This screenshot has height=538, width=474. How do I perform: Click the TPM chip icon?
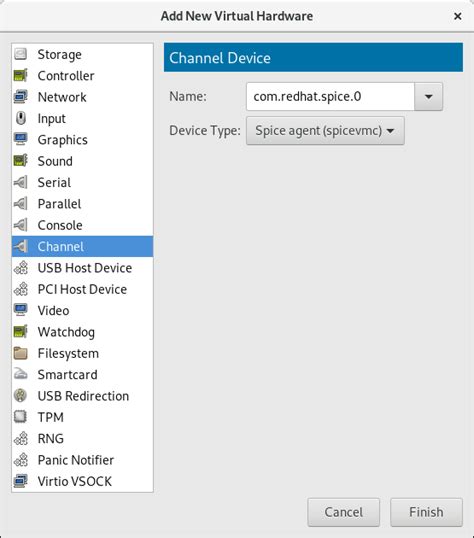pyautogui.click(x=21, y=417)
